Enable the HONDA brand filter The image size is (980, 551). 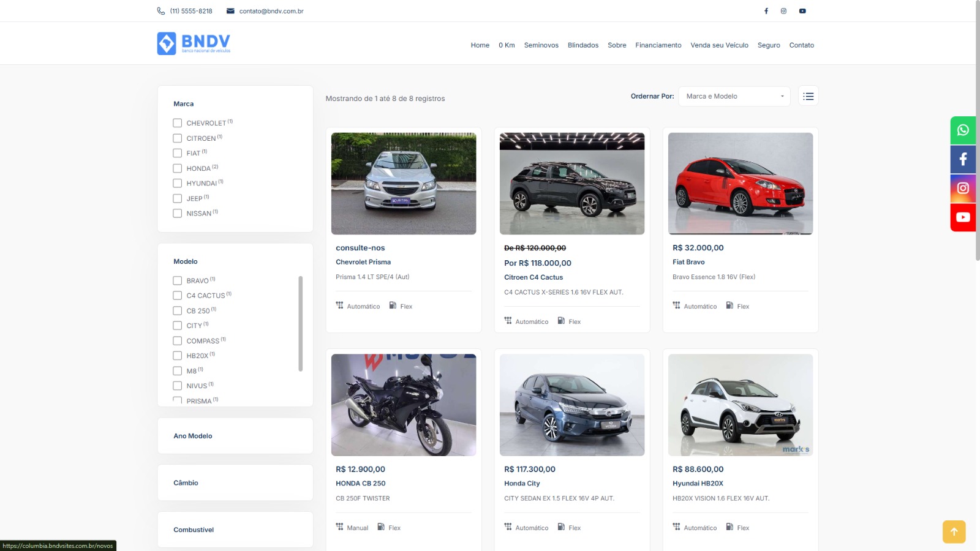tap(178, 168)
